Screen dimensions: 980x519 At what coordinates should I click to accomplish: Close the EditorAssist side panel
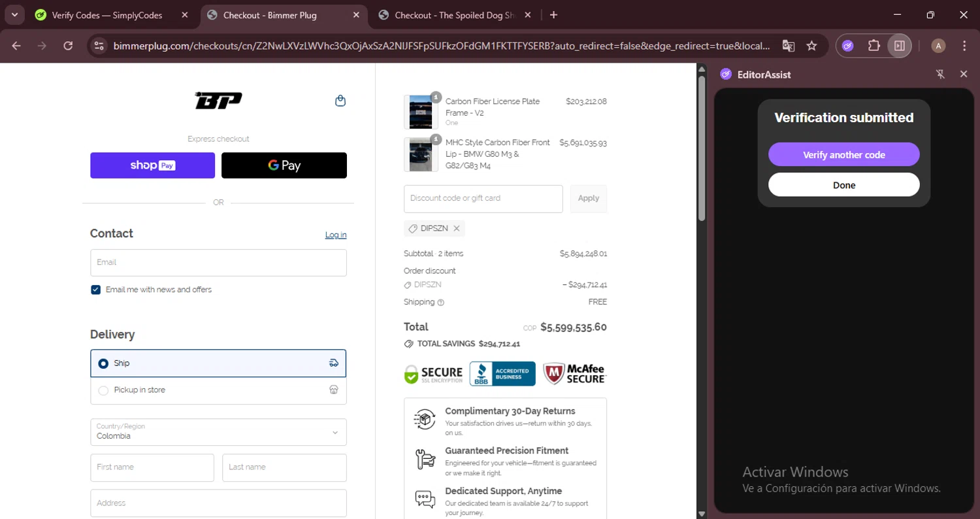[964, 75]
